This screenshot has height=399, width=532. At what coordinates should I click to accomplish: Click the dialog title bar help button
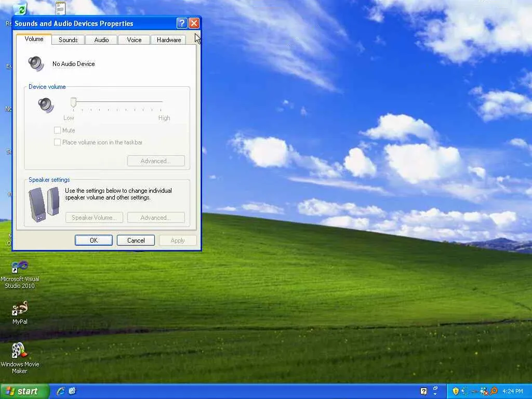coord(181,23)
